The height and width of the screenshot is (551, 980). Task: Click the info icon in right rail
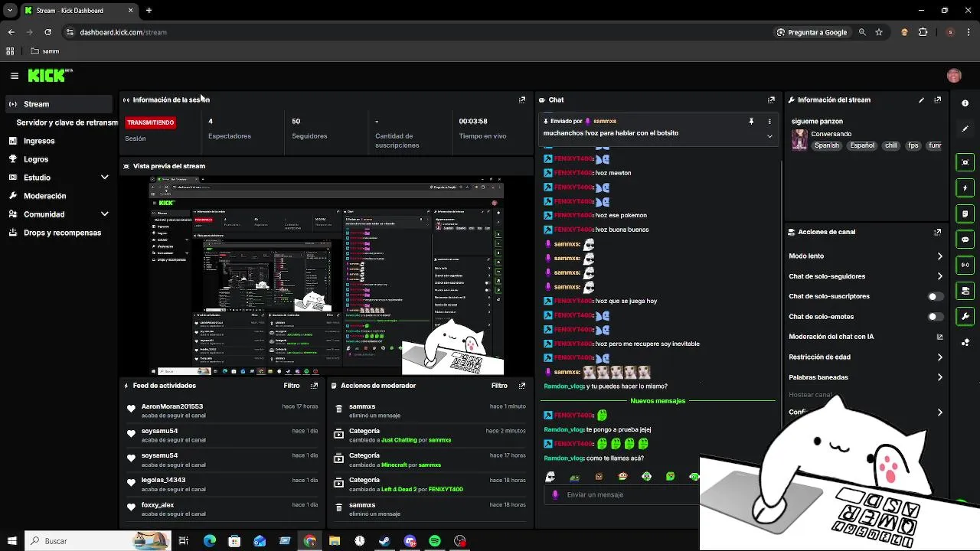click(965, 103)
